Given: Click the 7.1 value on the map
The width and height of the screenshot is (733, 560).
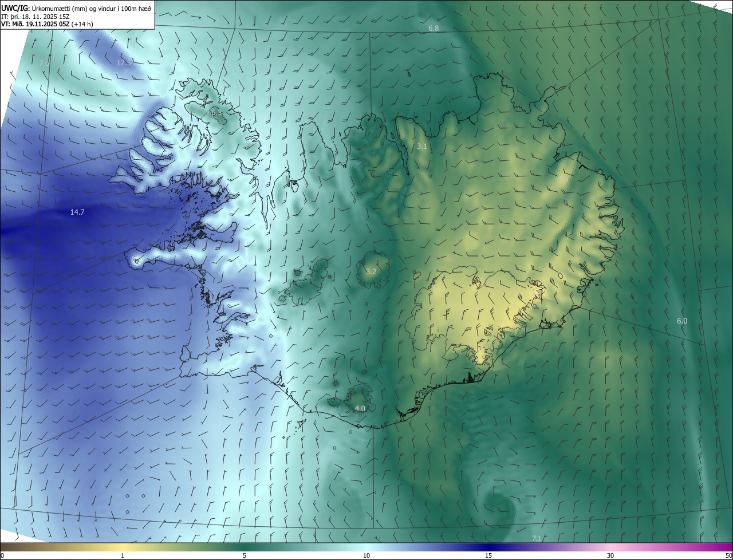Looking at the screenshot, I should click(537, 538).
